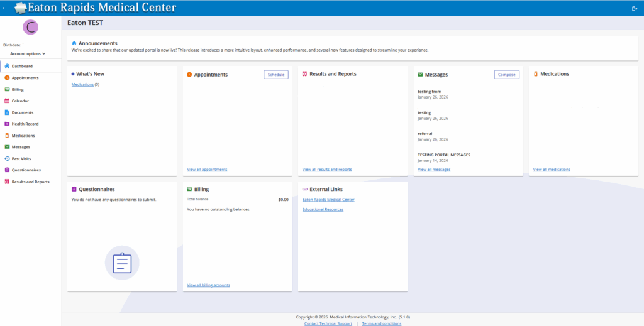Open Medications from the sidebar menu

pyautogui.click(x=23, y=136)
